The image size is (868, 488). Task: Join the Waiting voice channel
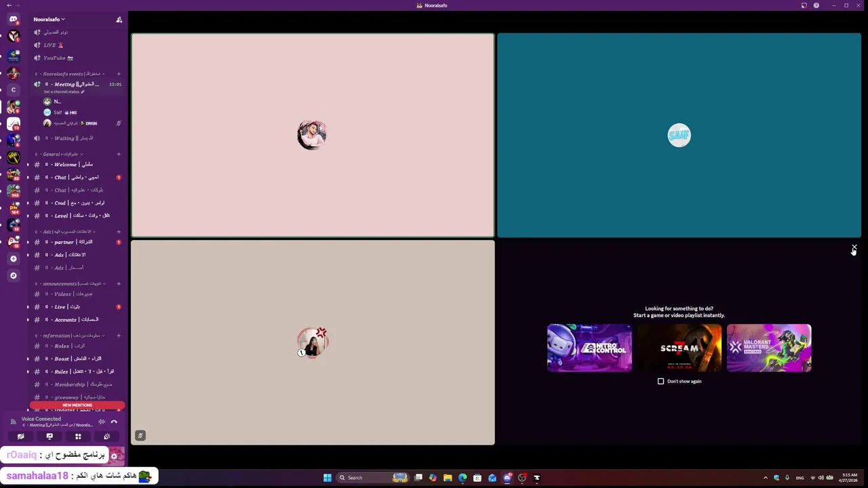point(77,138)
